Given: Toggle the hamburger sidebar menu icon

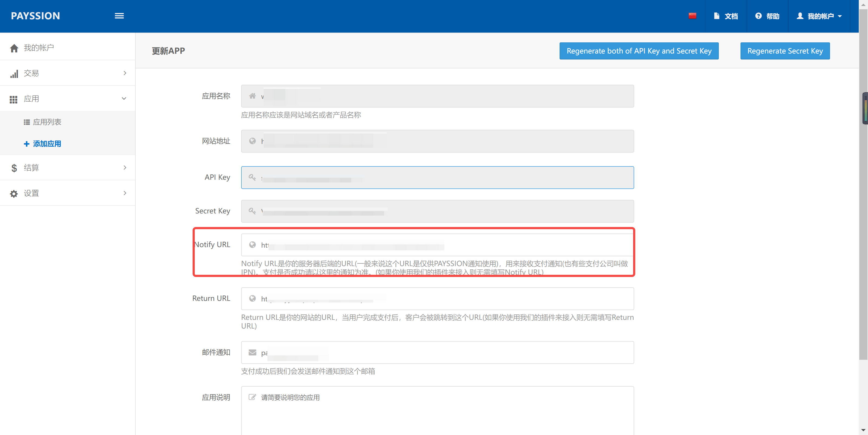Looking at the screenshot, I should [x=119, y=16].
